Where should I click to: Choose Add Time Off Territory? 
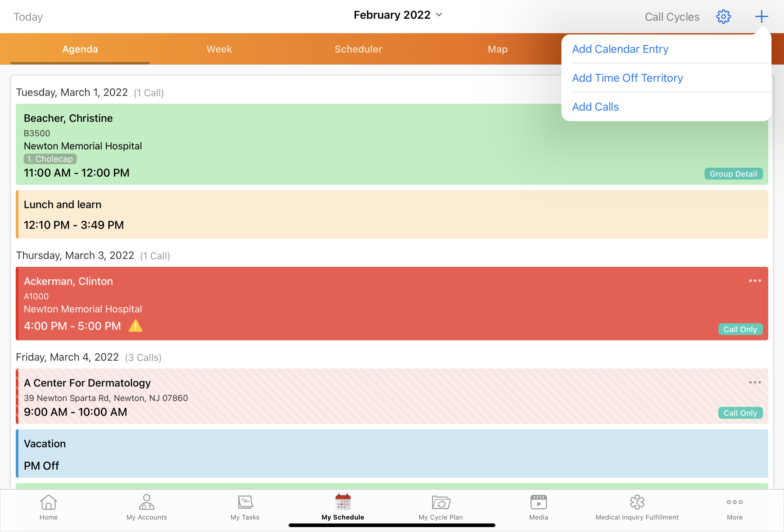(x=627, y=78)
